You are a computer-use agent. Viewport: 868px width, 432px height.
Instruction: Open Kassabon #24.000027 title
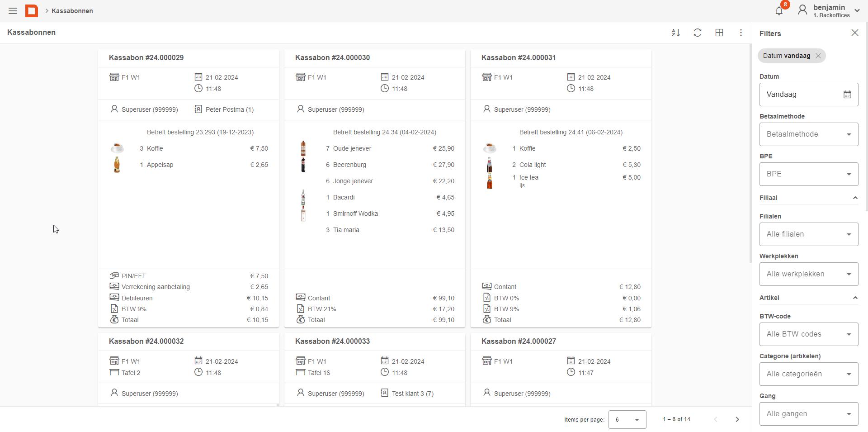(519, 341)
